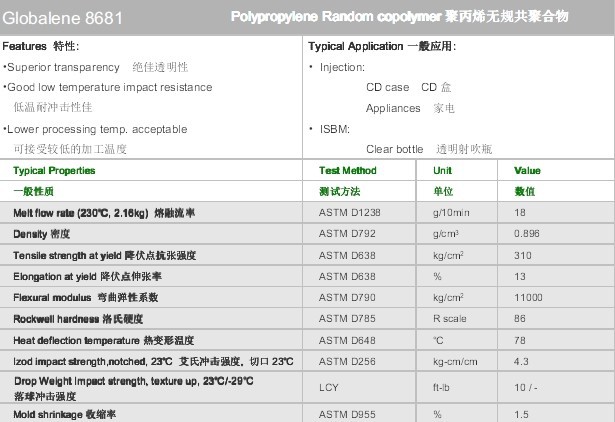Screen dimensions: 615x422
Task: Click the Izod impact value '4.3'
Action: pos(521,362)
